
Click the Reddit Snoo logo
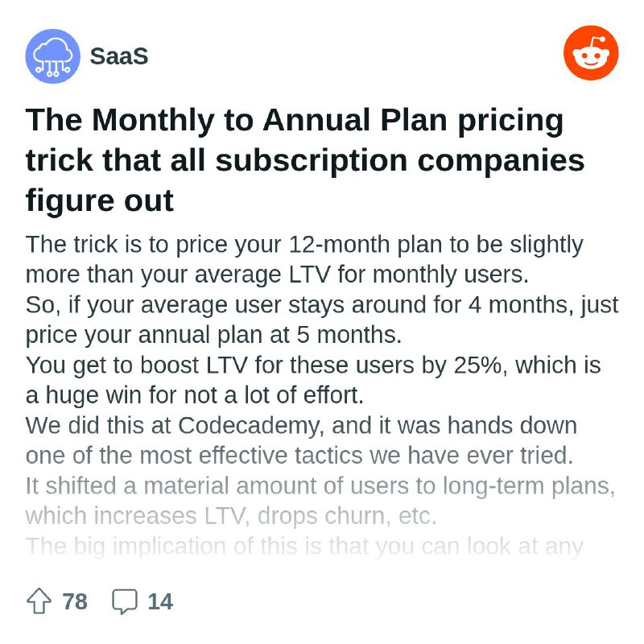coord(591,52)
